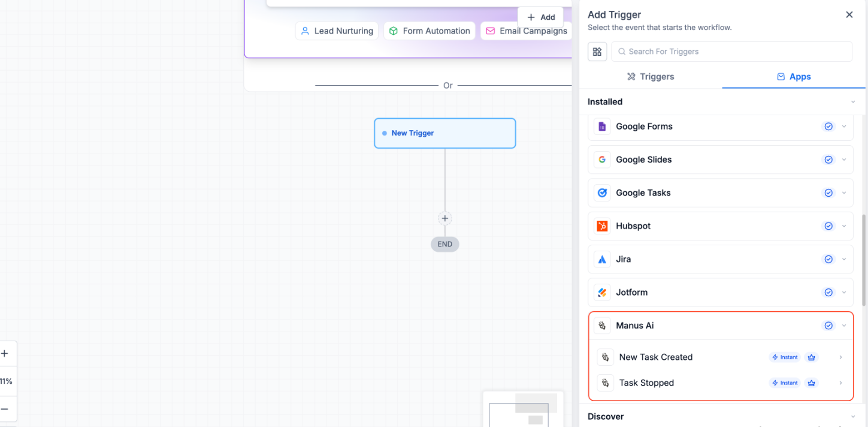Toggle the Manus Ai connected checkmark
The image size is (868, 427).
pyautogui.click(x=828, y=326)
